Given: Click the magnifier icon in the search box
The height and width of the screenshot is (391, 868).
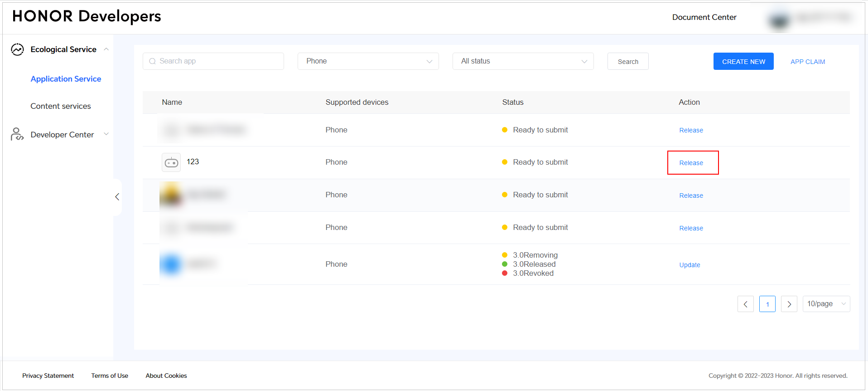Looking at the screenshot, I should point(153,61).
